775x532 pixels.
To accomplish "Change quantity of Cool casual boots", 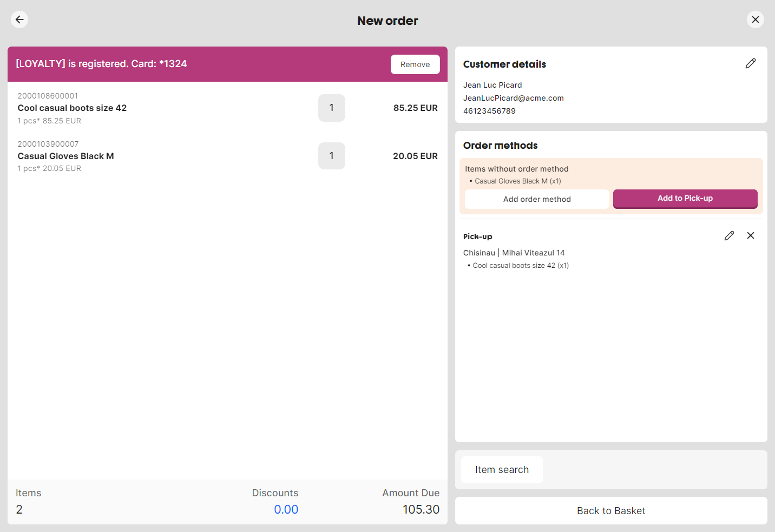I will click(x=331, y=108).
